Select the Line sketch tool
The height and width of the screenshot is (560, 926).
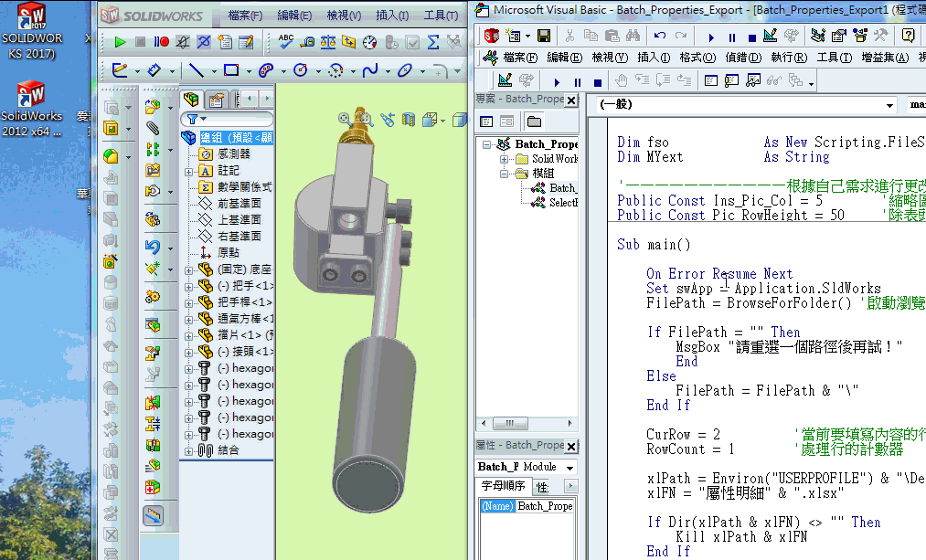[x=196, y=71]
